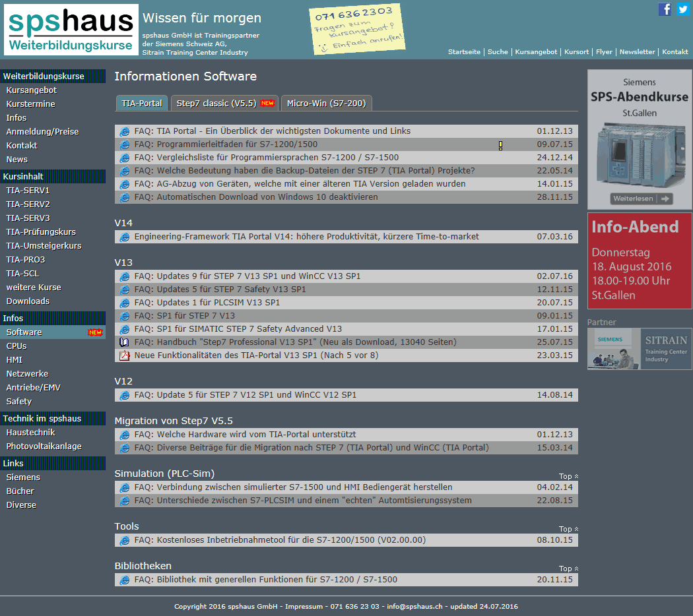Open Safety in Infos sidebar section
The width and height of the screenshot is (693, 616).
(19, 402)
